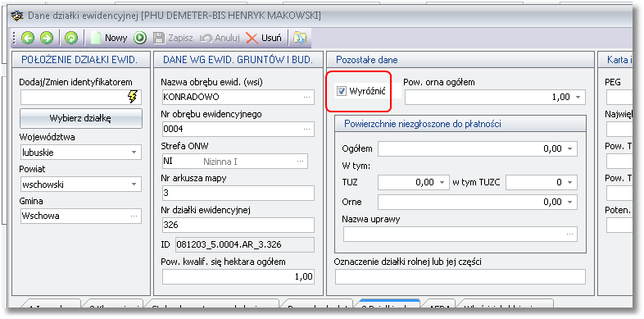644x319 pixels.
Task: Click the Wybierz działkę button
Action: click(81, 118)
